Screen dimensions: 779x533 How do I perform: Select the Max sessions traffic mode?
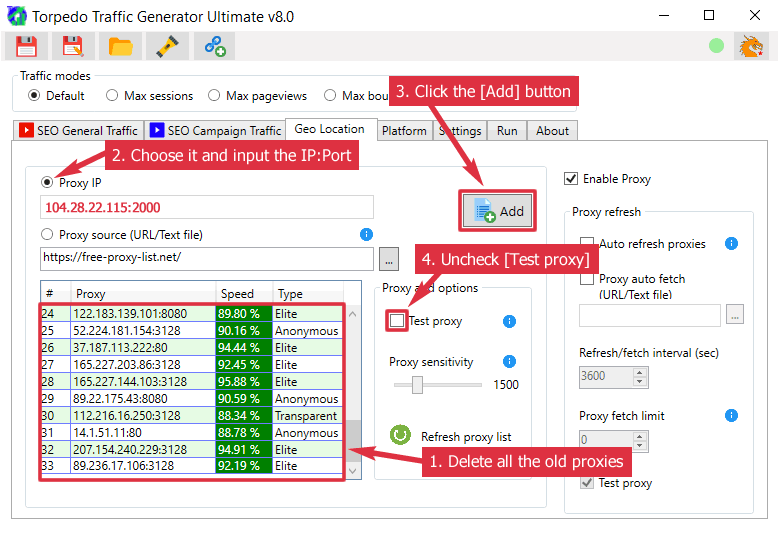[110, 96]
